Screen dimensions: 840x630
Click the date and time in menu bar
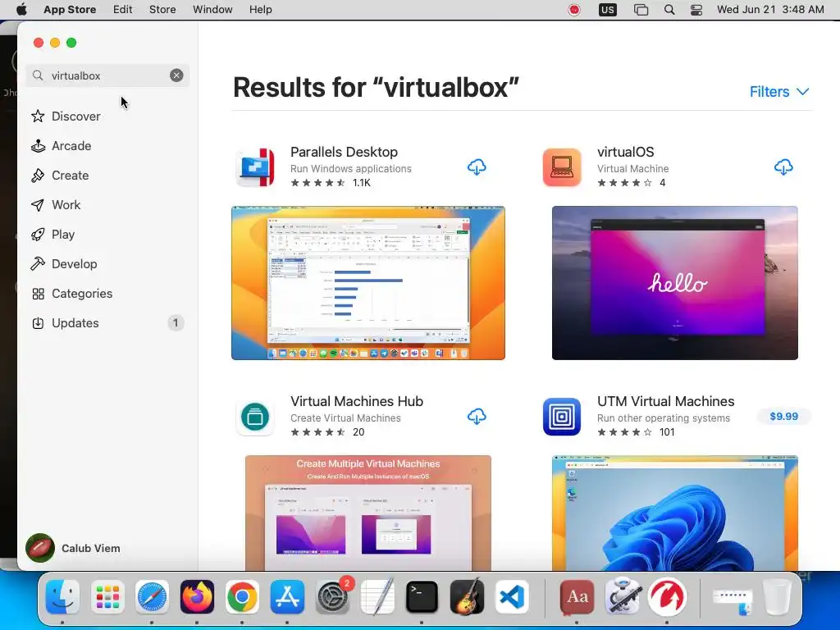770,10
